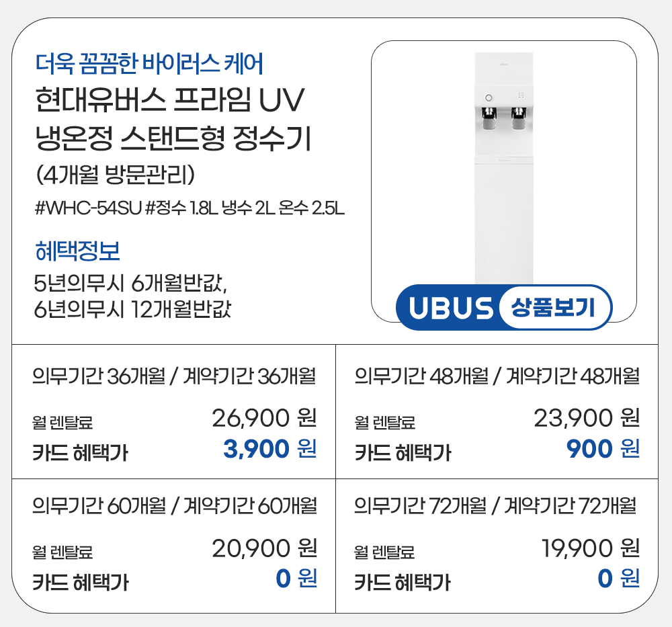Select the 의무기간 36개월 plan heading
The height and width of the screenshot is (627, 672).
click(x=174, y=376)
